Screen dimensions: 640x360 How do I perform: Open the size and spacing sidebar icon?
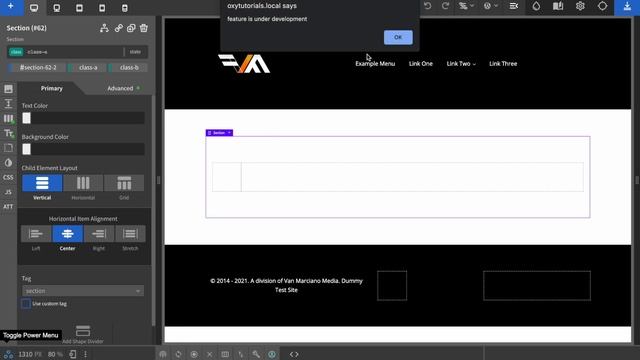point(8,104)
